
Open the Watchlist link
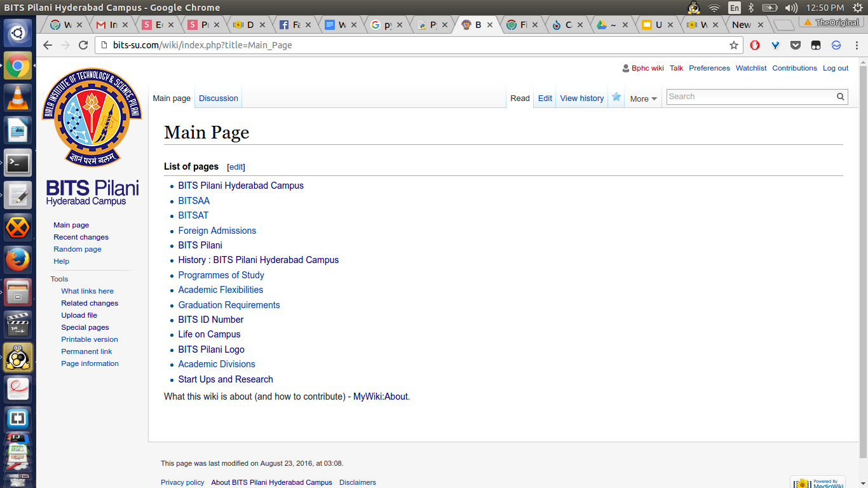[x=751, y=68]
